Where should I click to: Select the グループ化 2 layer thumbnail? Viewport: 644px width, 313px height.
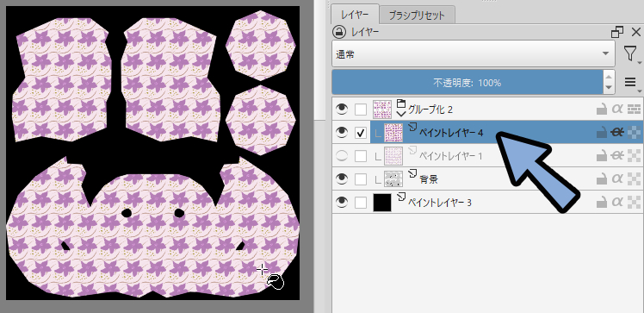pos(382,110)
